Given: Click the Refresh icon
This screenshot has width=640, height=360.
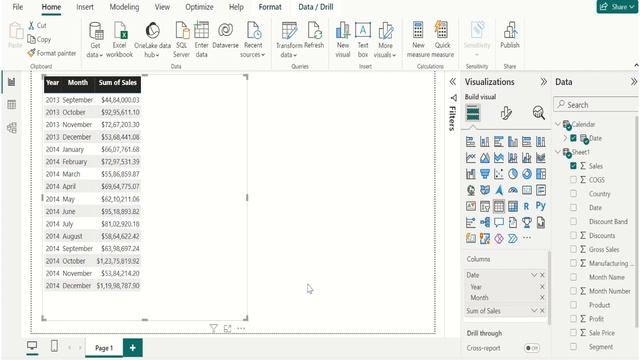Looking at the screenshot, I should [314, 36].
